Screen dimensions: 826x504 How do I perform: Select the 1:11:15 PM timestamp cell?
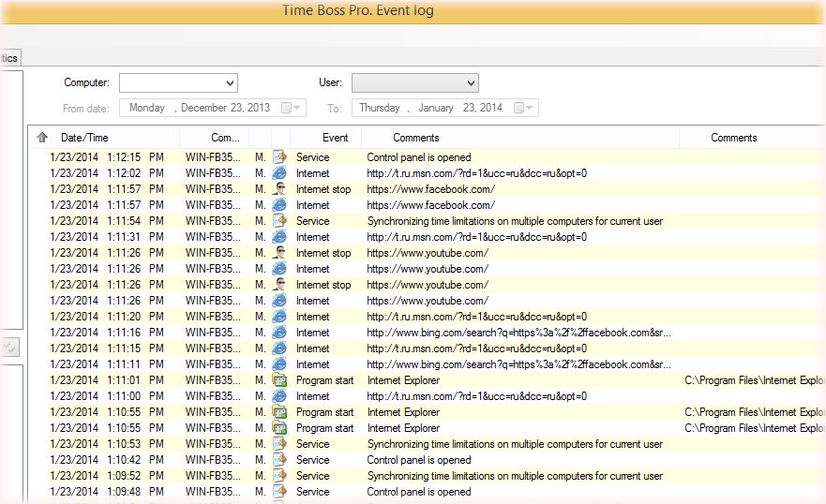click(107, 348)
